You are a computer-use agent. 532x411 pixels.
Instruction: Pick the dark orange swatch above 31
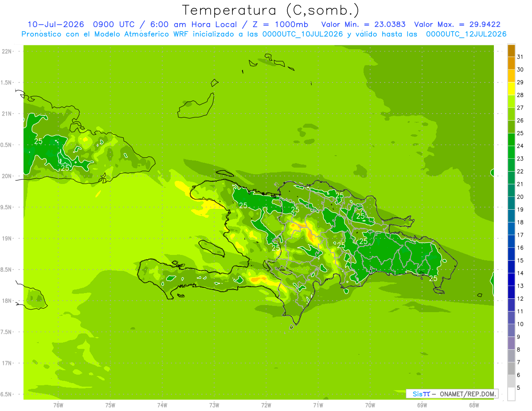511,51
